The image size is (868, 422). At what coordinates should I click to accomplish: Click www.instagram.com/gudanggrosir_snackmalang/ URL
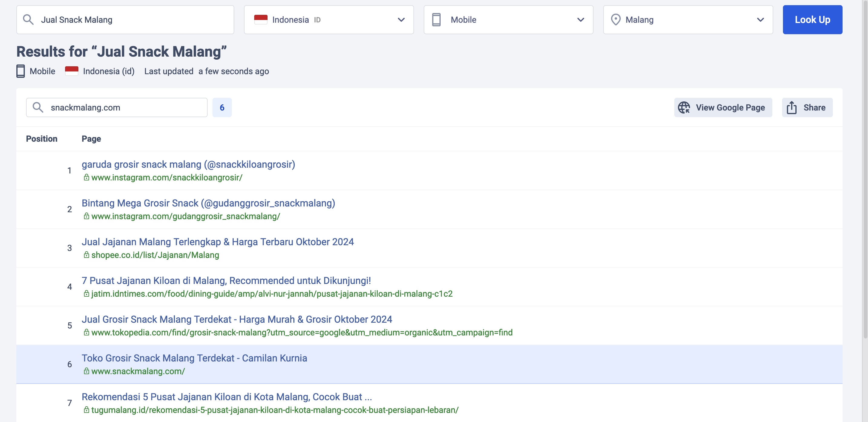[x=186, y=216]
